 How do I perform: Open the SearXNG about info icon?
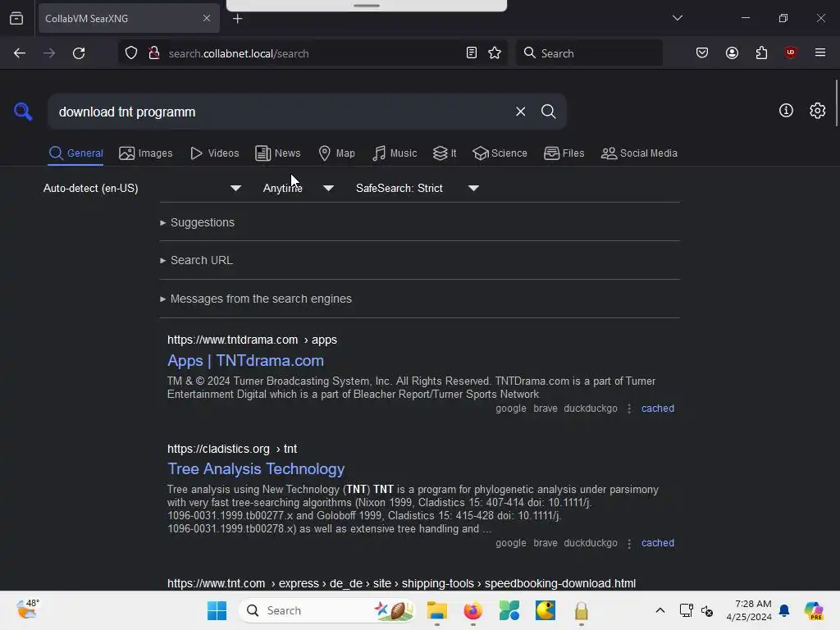[x=786, y=111]
